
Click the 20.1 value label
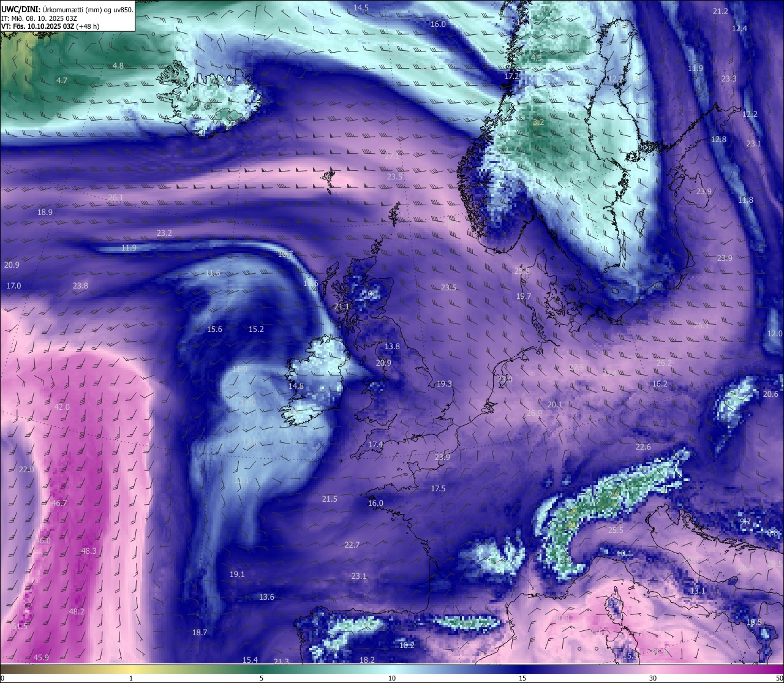click(x=555, y=404)
